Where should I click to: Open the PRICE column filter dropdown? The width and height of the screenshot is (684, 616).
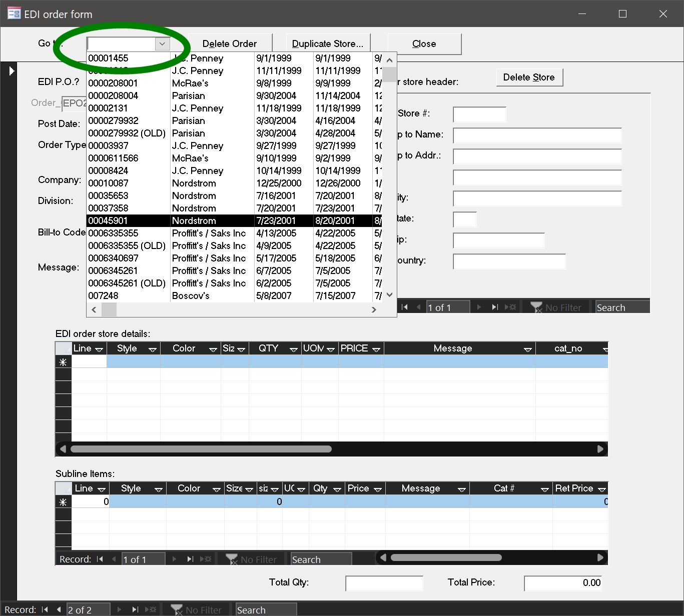tap(376, 349)
